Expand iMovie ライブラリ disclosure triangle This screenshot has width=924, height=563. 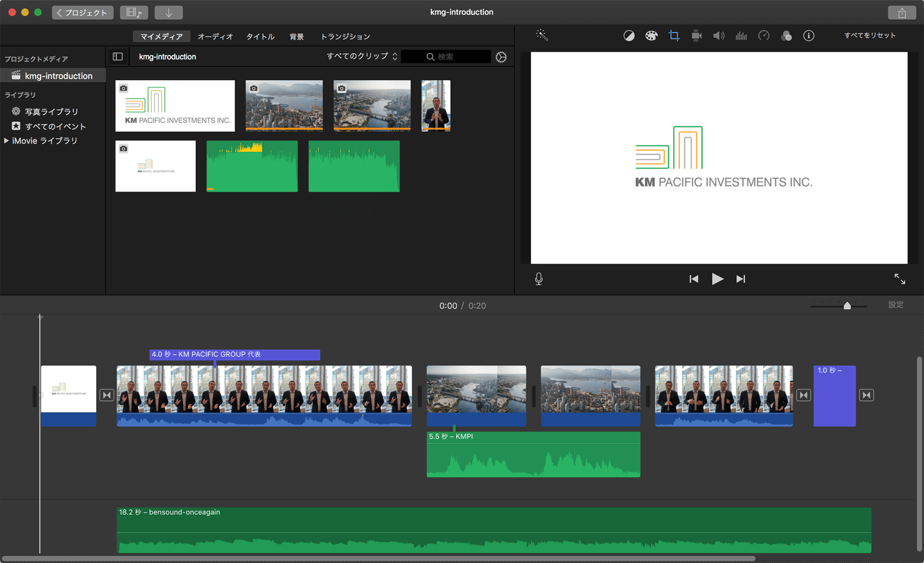(x=6, y=140)
